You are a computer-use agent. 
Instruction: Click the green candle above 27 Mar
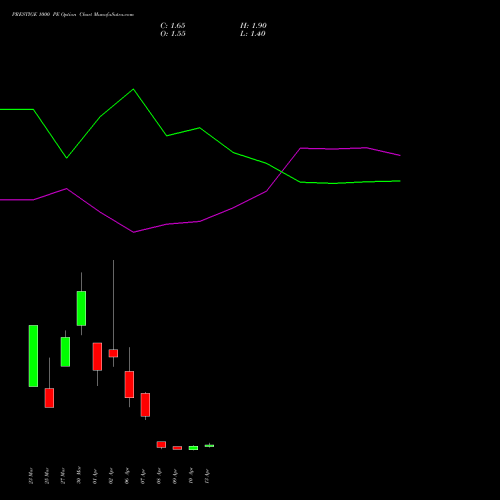(65, 352)
